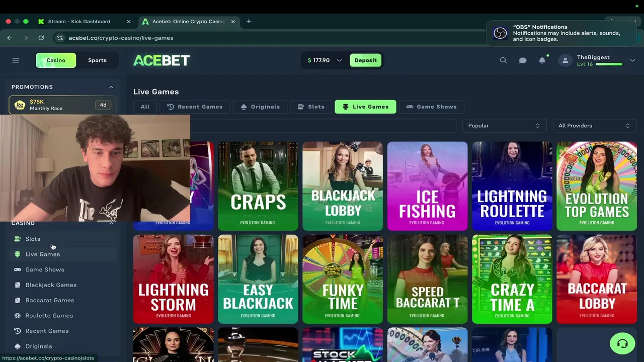This screenshot has height=362, width=644.
Task: Click the OBS notification icon
Action: click(x=500, y=33)
